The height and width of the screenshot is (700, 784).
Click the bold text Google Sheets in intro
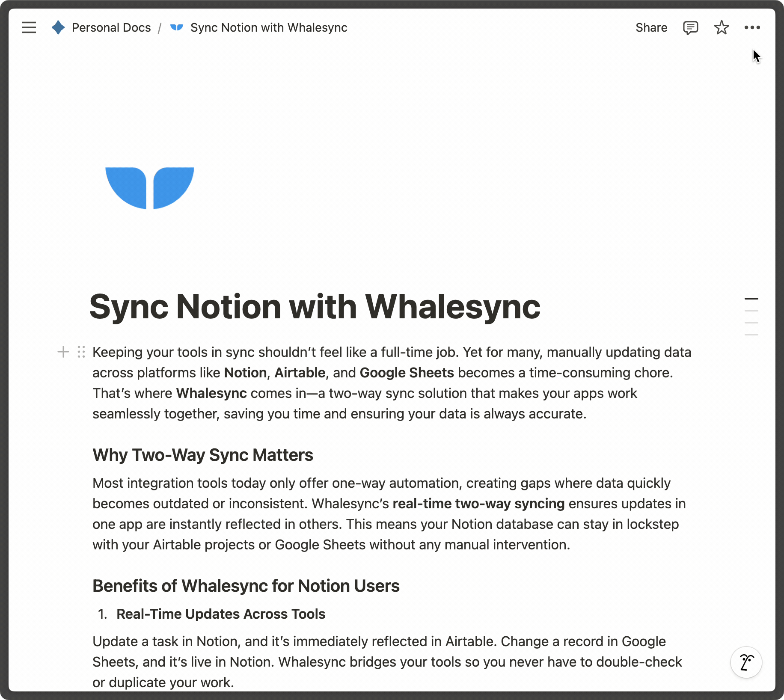407,373
